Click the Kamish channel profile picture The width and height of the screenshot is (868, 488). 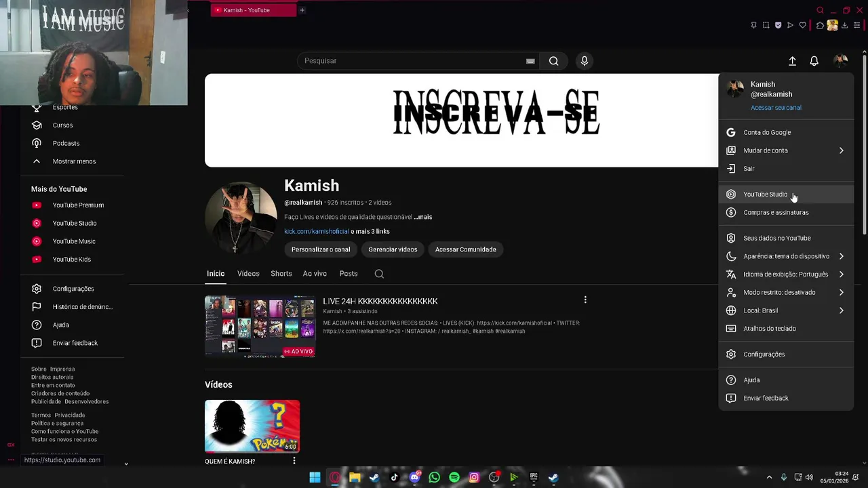click(x=241, y=218)
